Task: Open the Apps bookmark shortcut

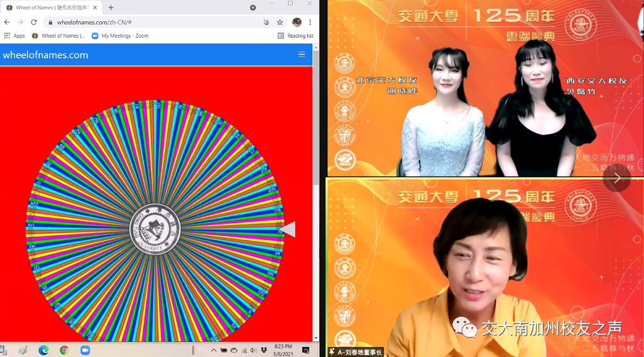Action: point(14,36)
